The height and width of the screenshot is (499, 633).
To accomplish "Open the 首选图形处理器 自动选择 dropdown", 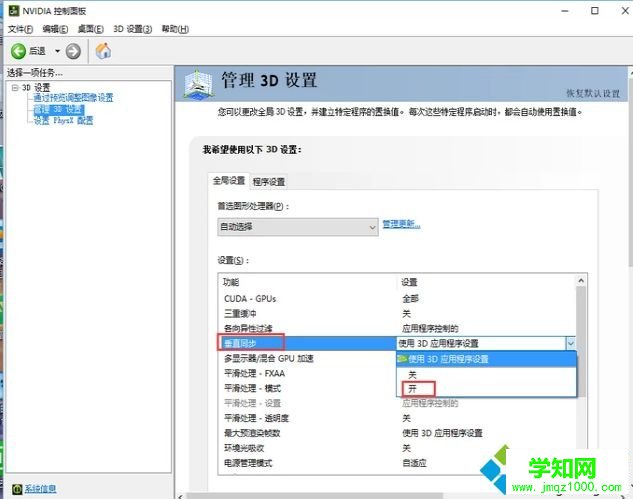I will (298, 227).
